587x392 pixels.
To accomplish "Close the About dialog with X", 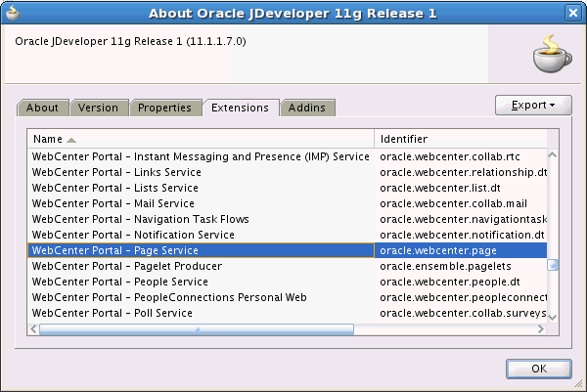I will 573,13.
